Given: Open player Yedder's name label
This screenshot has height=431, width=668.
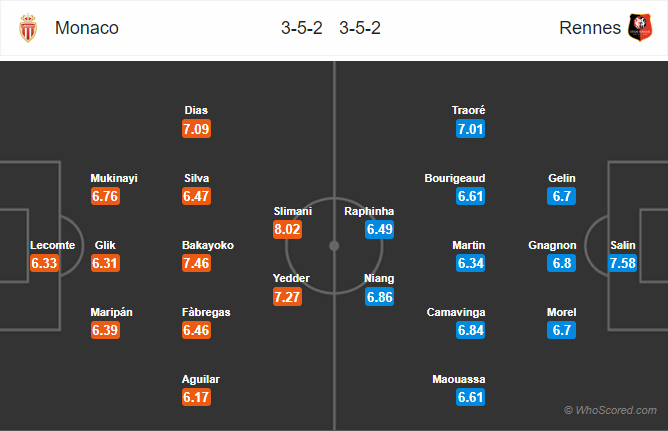Looking at the screenshot, I should pyautogui.click(x=293, y=278).
